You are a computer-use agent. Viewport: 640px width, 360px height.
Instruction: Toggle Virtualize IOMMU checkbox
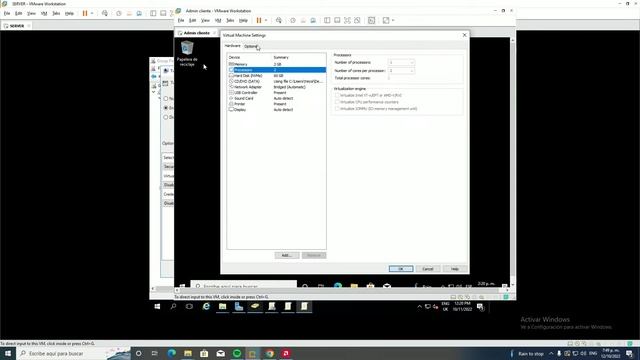[337, 109]
